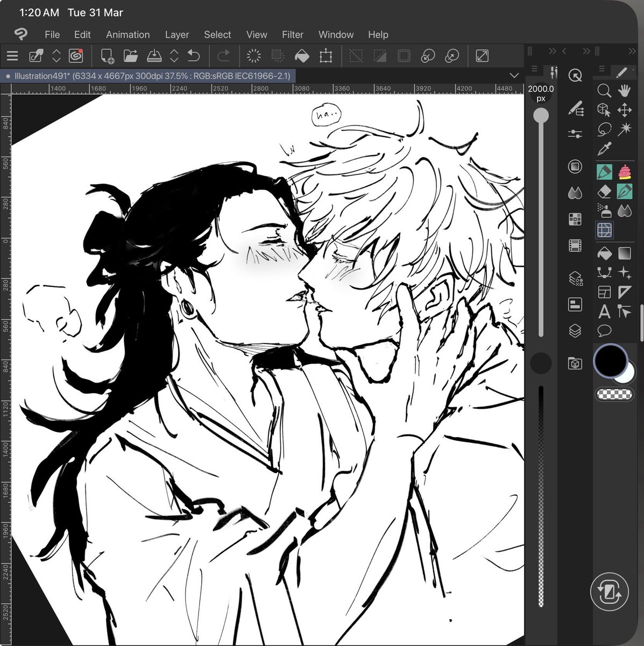
Task: Select the Frame border tool
Action: 604,292
